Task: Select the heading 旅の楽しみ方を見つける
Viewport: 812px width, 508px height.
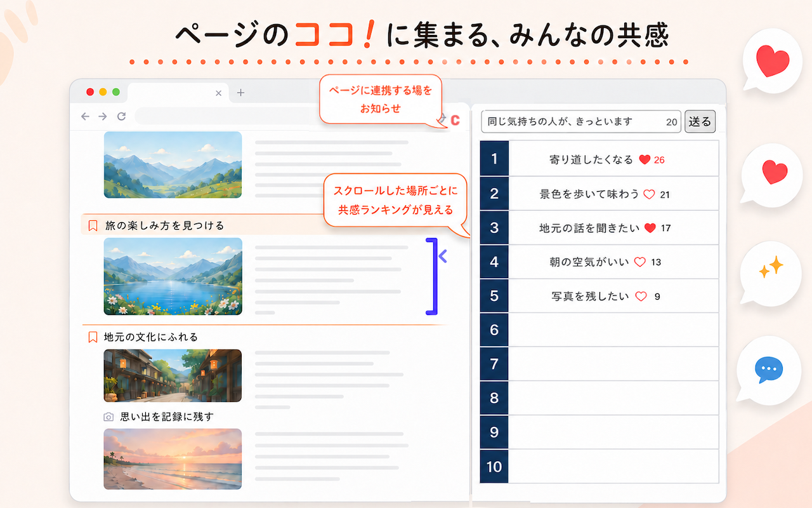Action: tap(165, 225)
